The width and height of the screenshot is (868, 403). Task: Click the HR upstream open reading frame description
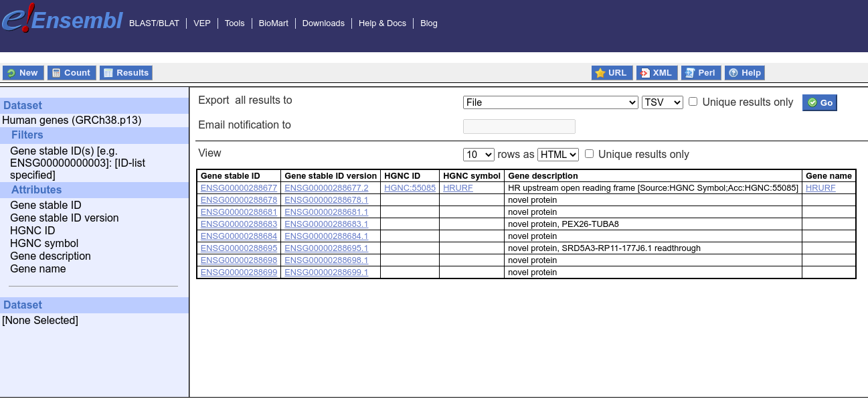coord(653,188)
